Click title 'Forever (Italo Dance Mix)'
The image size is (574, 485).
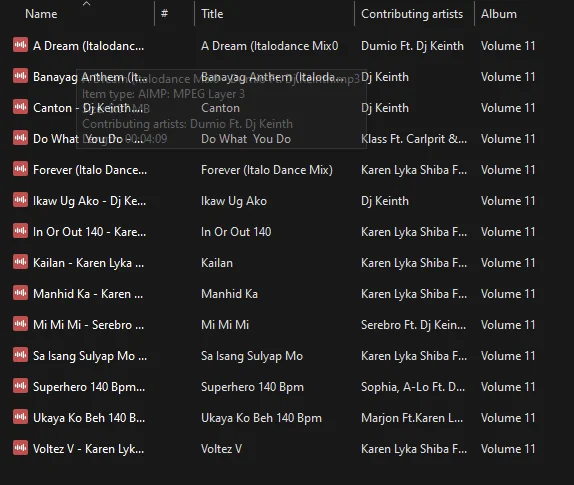[267, 170]
